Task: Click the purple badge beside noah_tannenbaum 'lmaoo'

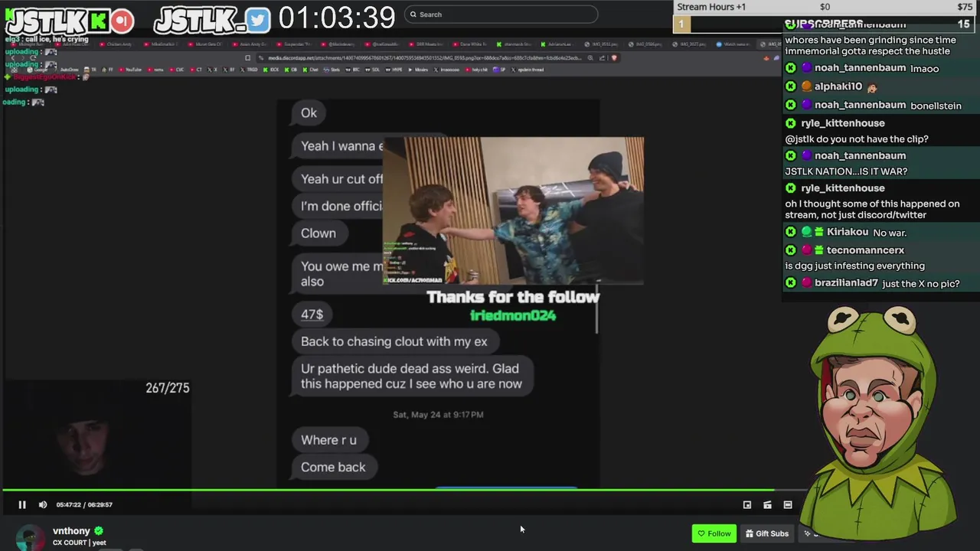Action: coord(806,68)
